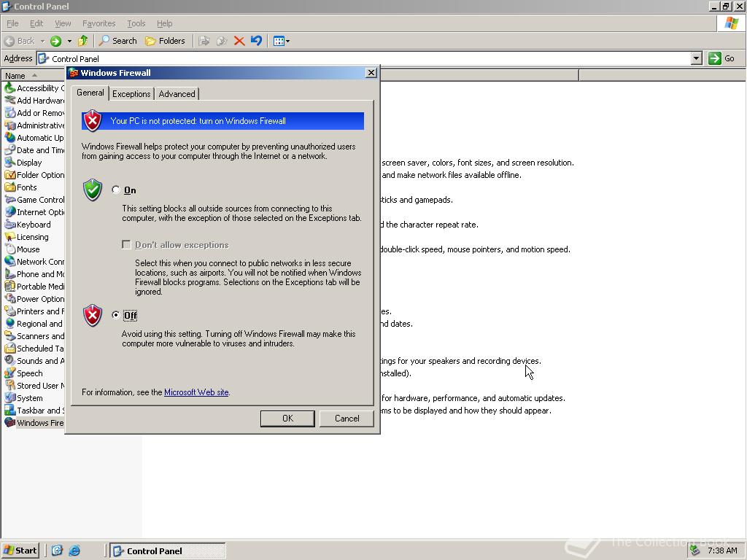This screenshot has width=747, height=560.
Task: Select the General tab
Action: pyautogui.click(x=90, y=93)
